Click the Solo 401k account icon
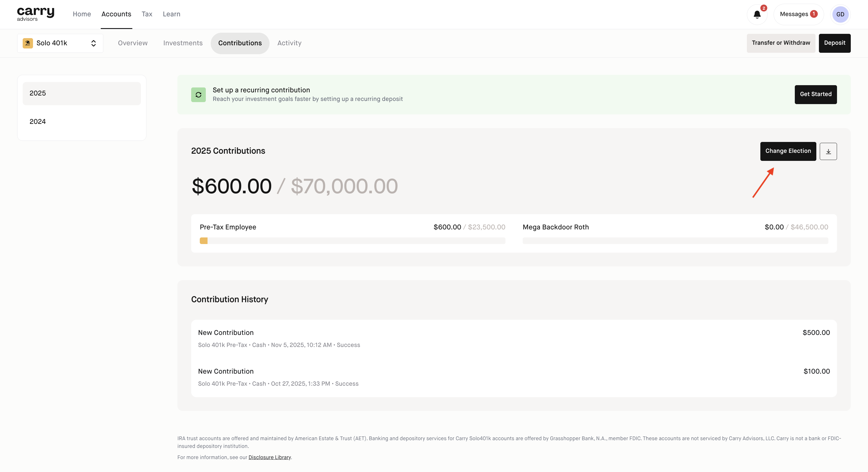This screenshot has width=868, height=472. [28, 43]
